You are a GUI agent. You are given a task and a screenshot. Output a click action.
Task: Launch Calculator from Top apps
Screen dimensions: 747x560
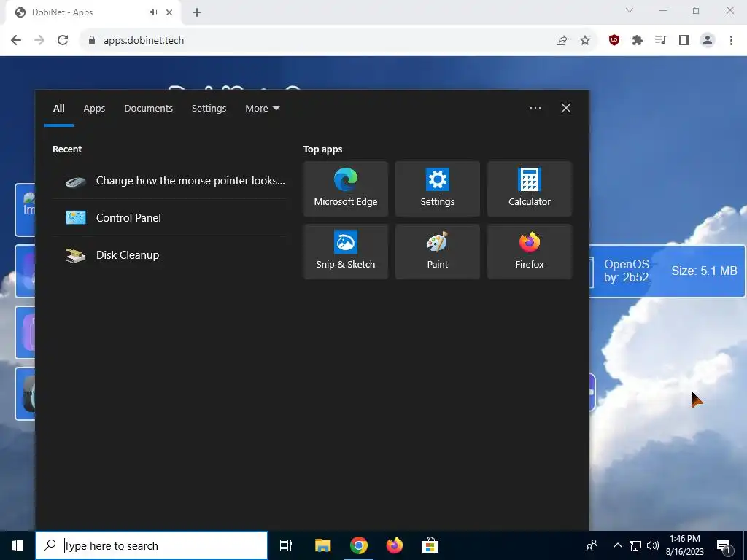pos(530,189)
